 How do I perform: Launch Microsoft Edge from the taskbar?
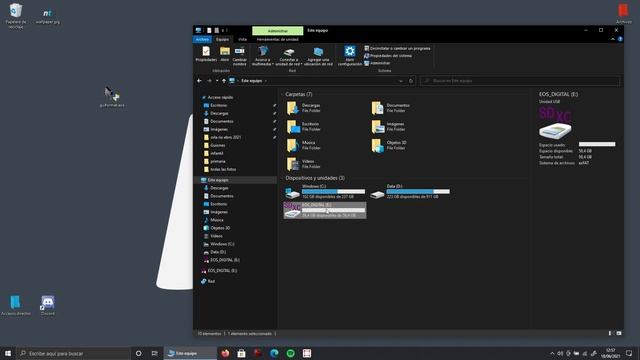274,353
